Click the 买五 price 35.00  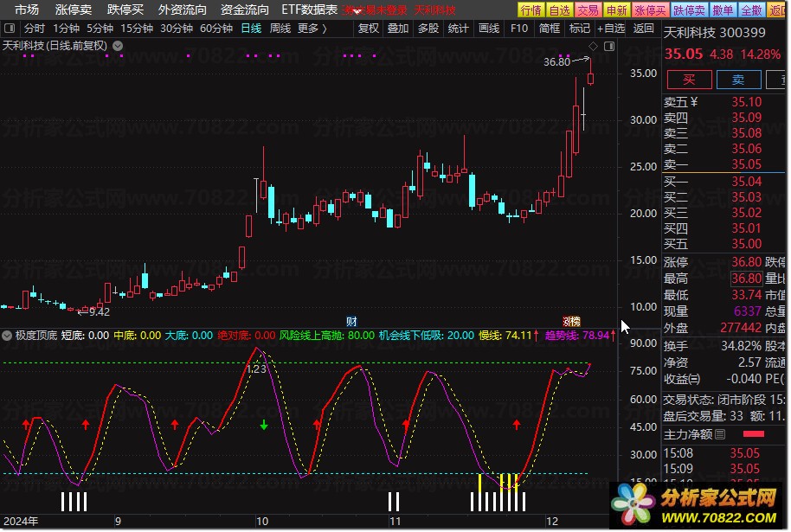(747, 244)
